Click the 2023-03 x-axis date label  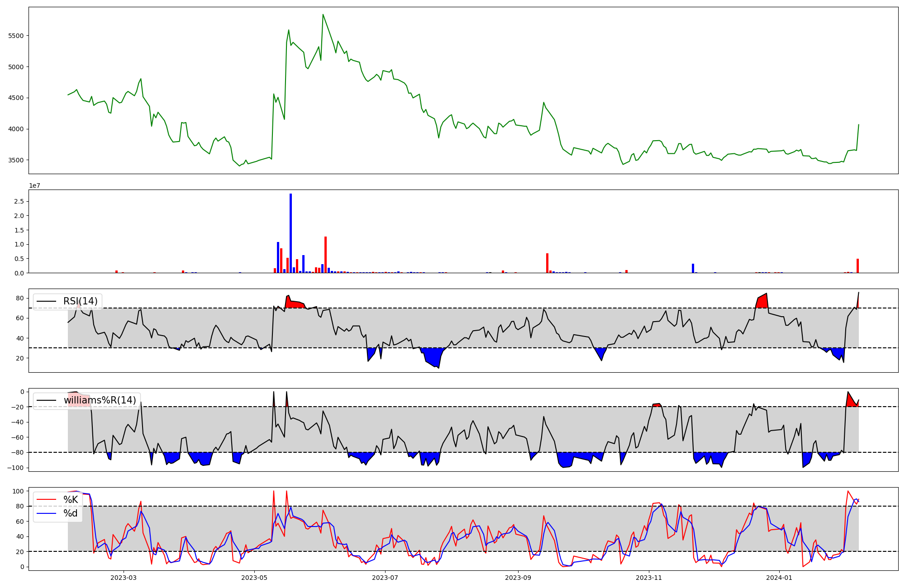(x=124, y=578)
